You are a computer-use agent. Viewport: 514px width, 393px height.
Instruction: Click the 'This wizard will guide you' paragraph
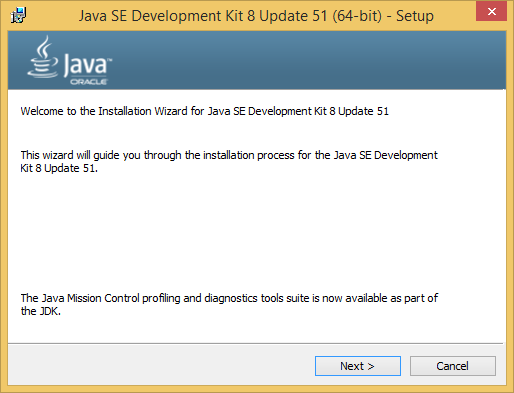click(229, 162)
